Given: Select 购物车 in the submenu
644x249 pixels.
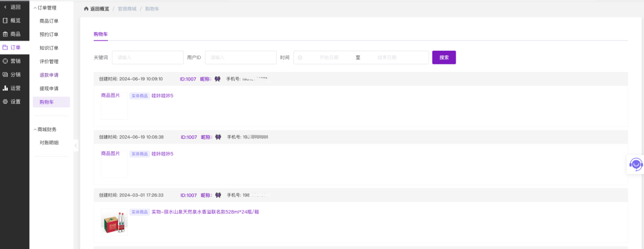Looking at the screenshot, I should point(51,102).
